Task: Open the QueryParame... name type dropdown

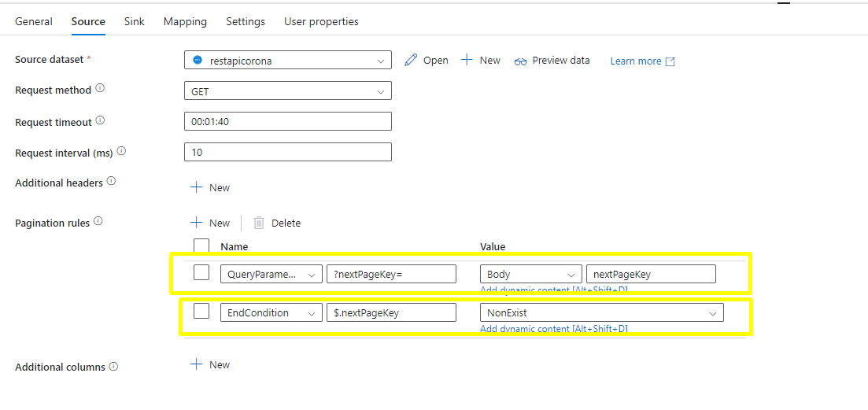Action: coord(271,274)
